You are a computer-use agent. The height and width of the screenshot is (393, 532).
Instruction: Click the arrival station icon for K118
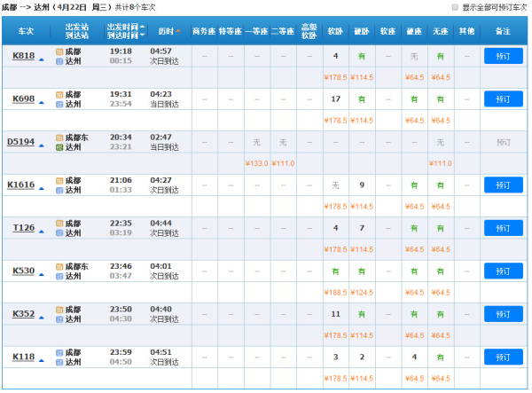(59, 362)
